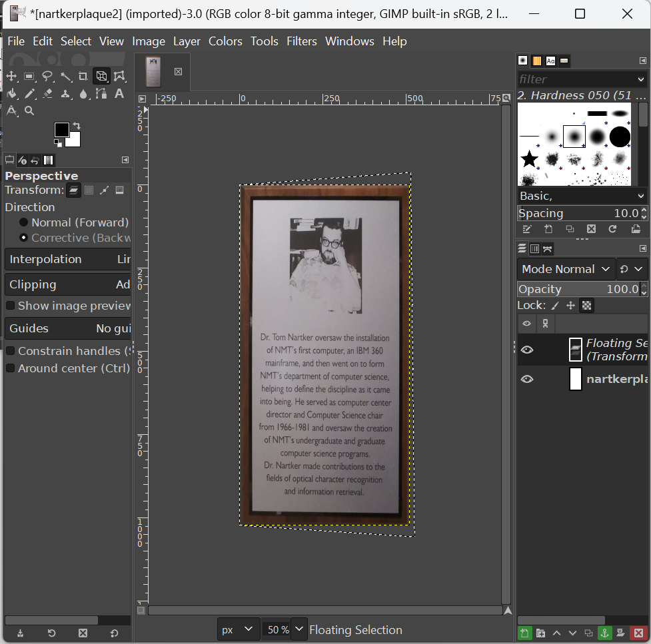Open the Filters menu
Image resolution: width=651 pixels, height=644 pixels.
pyautogui.click(x=301, y=41)
